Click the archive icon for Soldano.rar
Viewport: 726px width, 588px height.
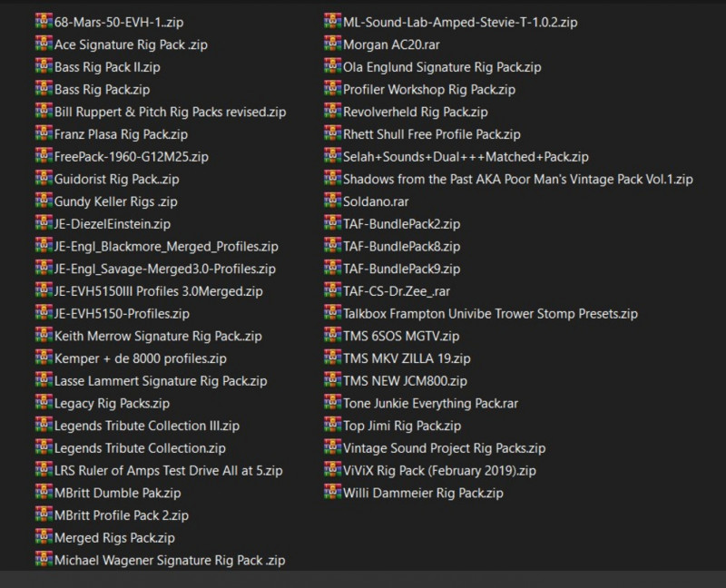click(x=332, y=201)
